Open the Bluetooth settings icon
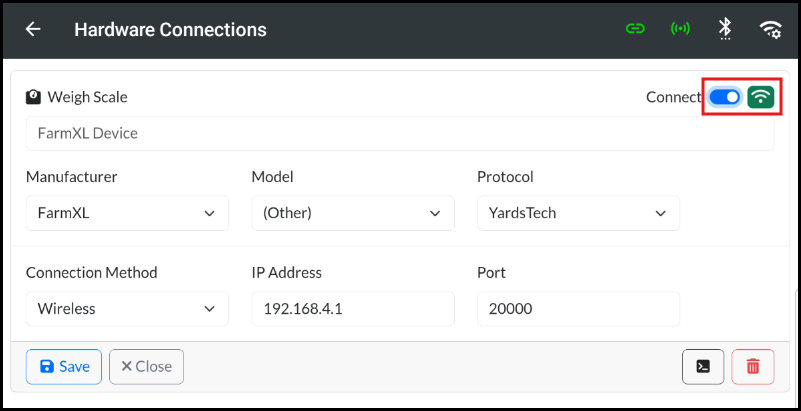Screen dimensions: 801x411 [x=725, y=29]
